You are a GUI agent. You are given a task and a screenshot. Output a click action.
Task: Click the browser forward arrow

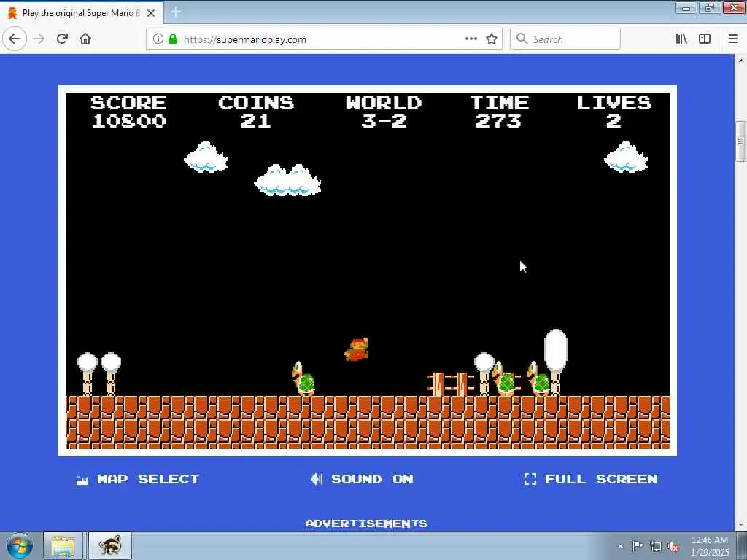[39, 39]
